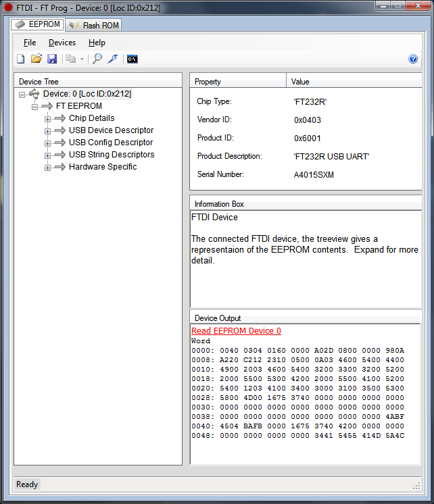Click the hex row starting 0000: in Device Output

297,351
